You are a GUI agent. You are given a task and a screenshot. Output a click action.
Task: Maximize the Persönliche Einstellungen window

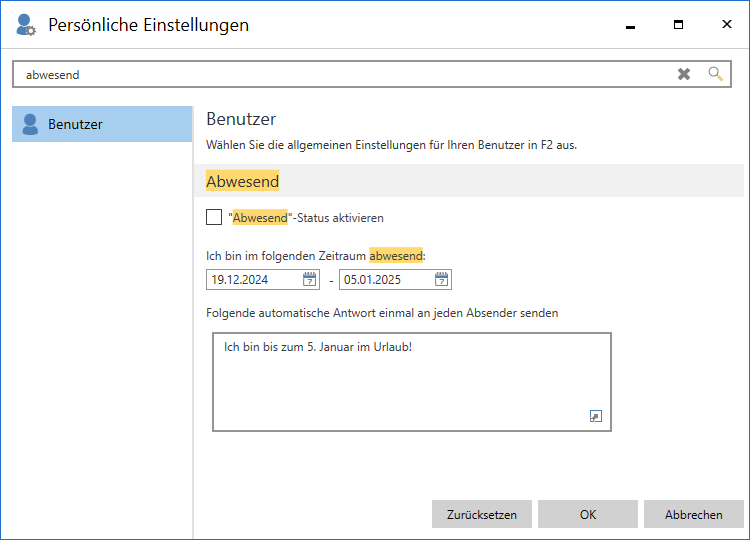click(x=678, y=25)
